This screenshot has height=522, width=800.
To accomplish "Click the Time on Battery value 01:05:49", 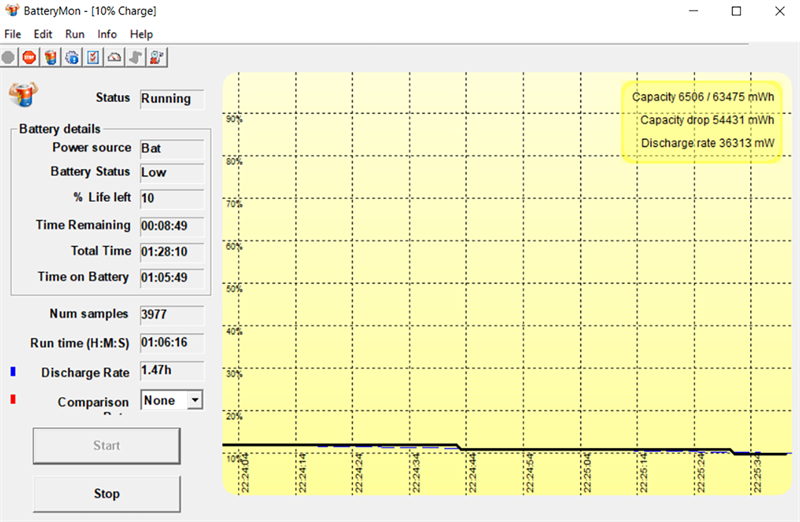I will (172, 278).
